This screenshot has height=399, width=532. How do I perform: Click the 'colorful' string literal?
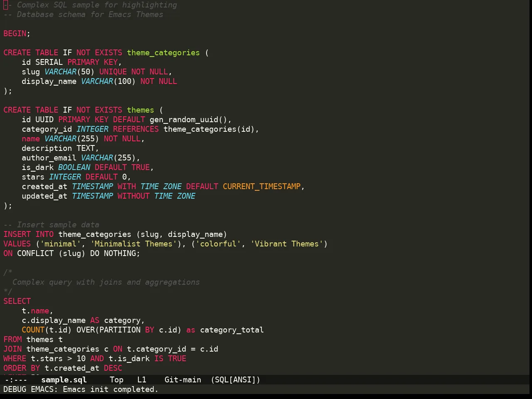[218, 244]
